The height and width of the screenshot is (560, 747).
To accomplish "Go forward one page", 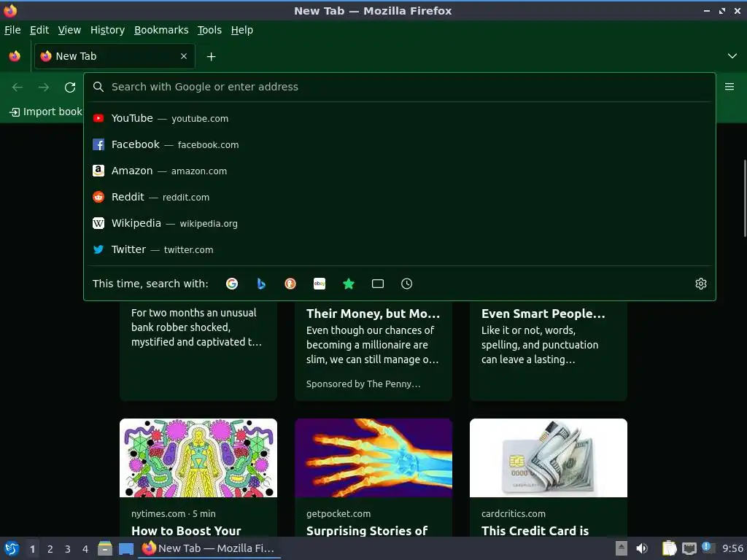I will click(44, 87).
